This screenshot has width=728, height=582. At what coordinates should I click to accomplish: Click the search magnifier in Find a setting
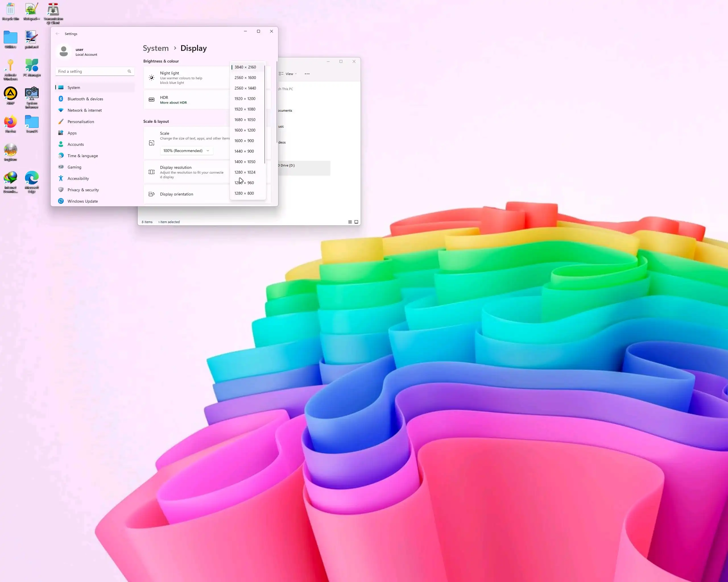coord(129,72)
